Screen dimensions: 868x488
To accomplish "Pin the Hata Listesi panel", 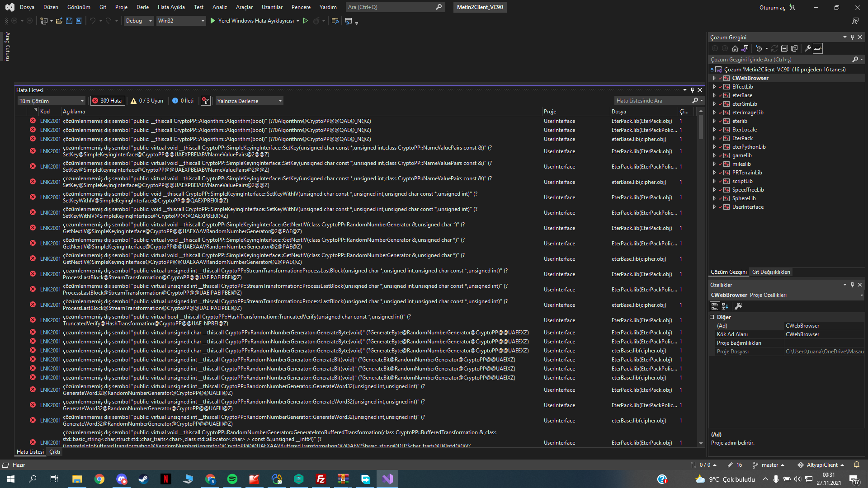I will coord(692,90).
